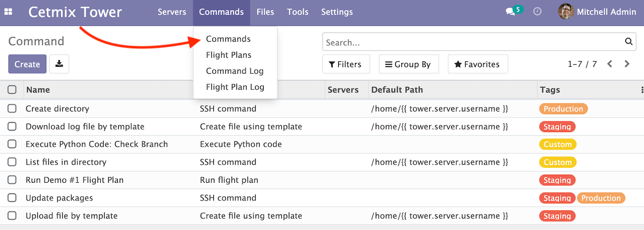Click the Production tag on Create directory
644x230 pixels.
(563, 108)
